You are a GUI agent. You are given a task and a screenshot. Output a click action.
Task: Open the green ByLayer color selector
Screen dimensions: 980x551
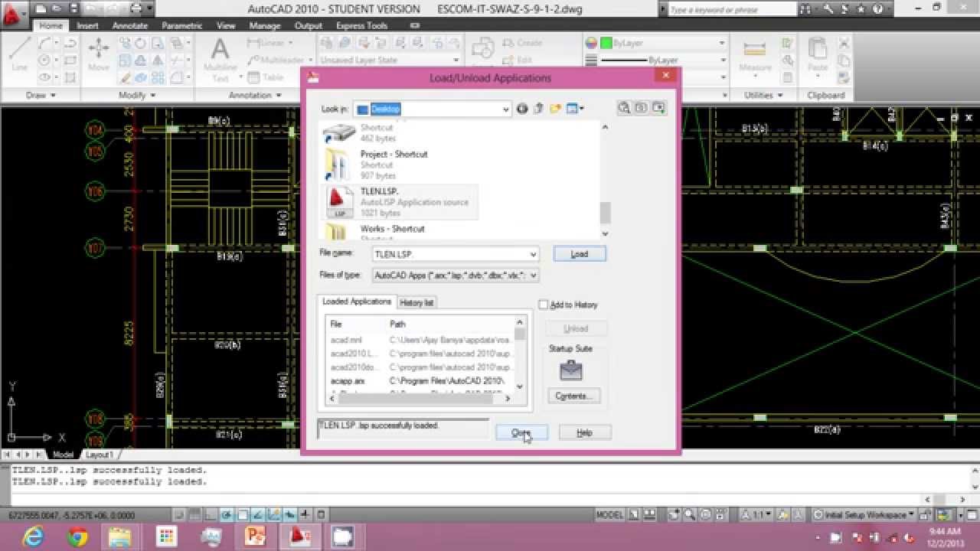663,44
